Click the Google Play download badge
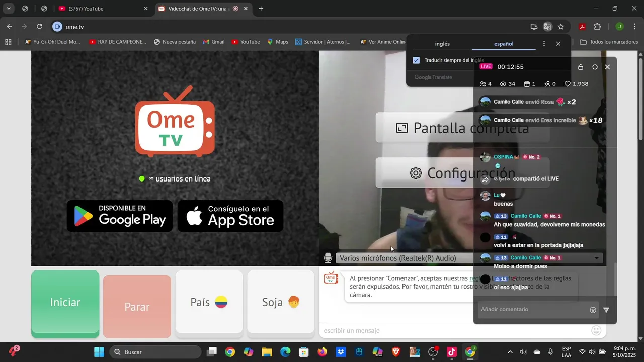 [120, 216]
